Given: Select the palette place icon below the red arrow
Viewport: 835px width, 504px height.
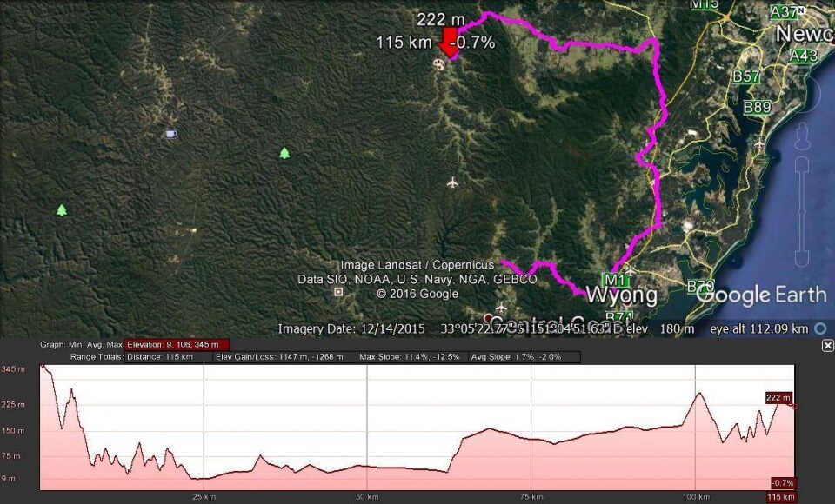Looking at the screenshot, I should [x=438, y=65].
